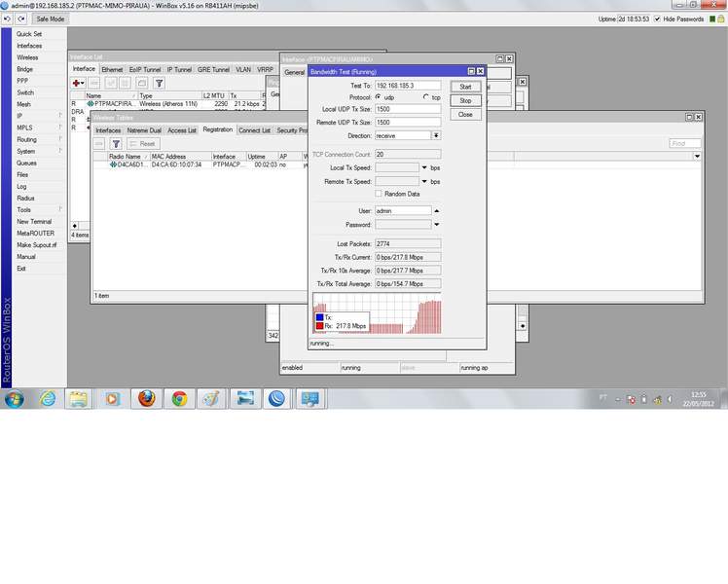Click MAC address D4:CA:6D:10:07:34 cell

tap(176, 164)
